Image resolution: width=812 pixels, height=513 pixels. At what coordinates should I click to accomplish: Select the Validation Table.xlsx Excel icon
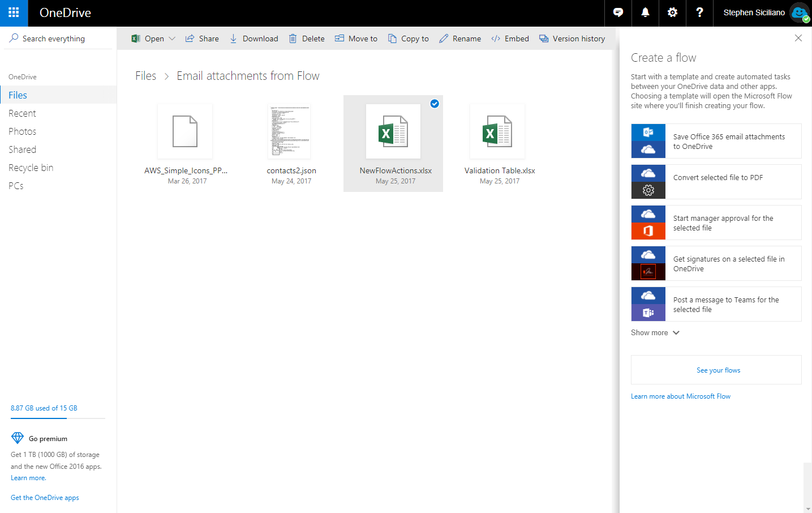(497, 131)
